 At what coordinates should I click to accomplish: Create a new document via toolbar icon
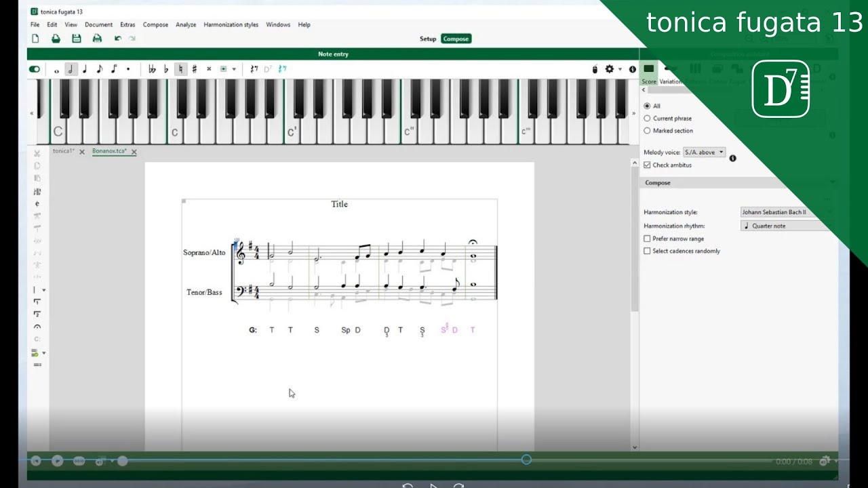pos(35,39)
